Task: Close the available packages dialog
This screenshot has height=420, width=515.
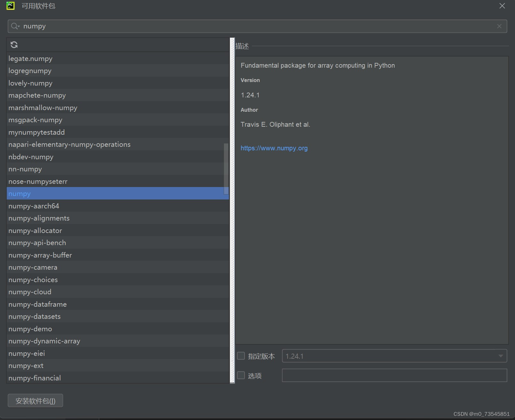Action: tap(502, 6)
